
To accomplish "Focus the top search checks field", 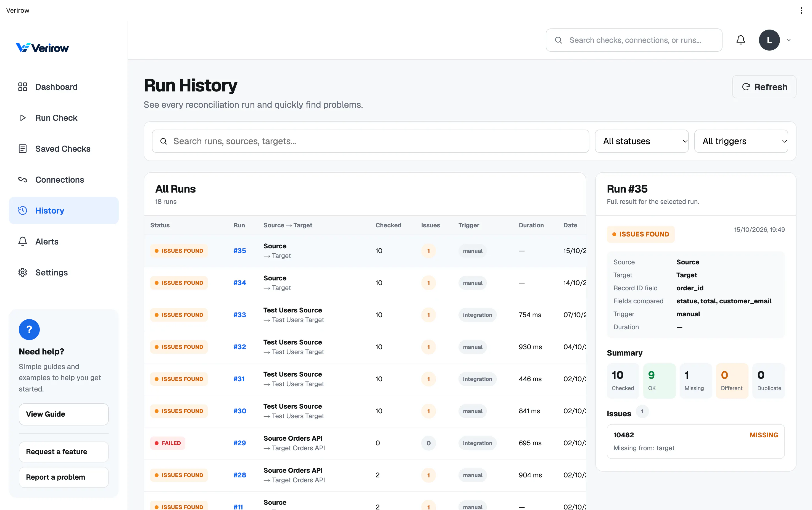I will [x=634, y=40].
